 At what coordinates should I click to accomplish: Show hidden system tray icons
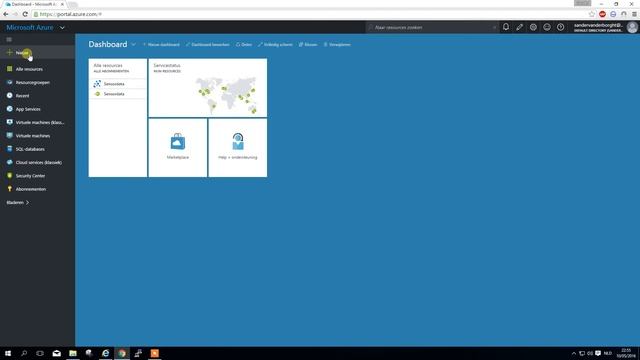pyautogui.click(x=573, y=353)
